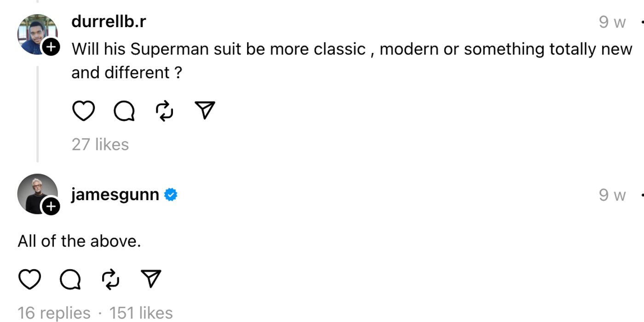Send jamesgunn's post using share icon
The width and height of the screenshot is (644, 322).
click(x=151, y=279)
